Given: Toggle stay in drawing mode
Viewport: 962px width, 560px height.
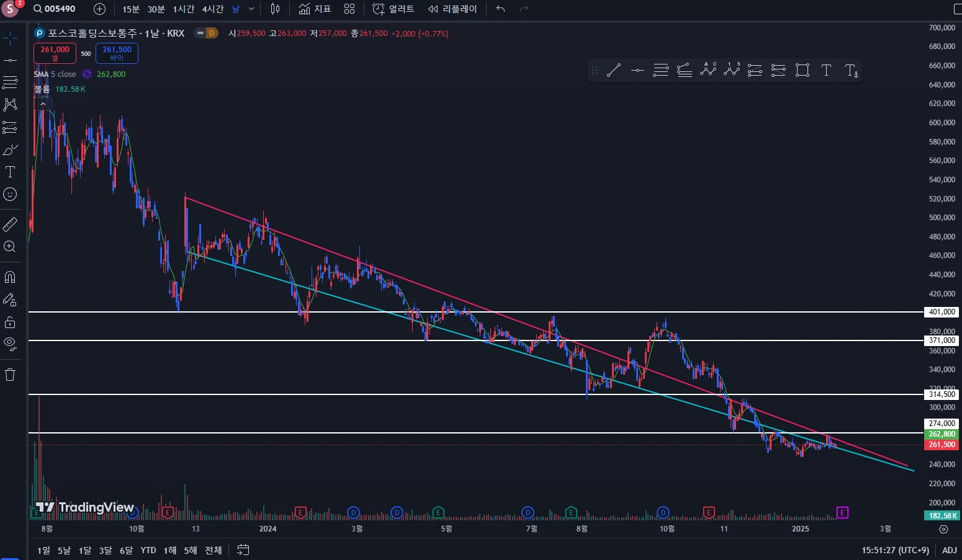Looking at the screenshot, I should (x=10, y=300).
